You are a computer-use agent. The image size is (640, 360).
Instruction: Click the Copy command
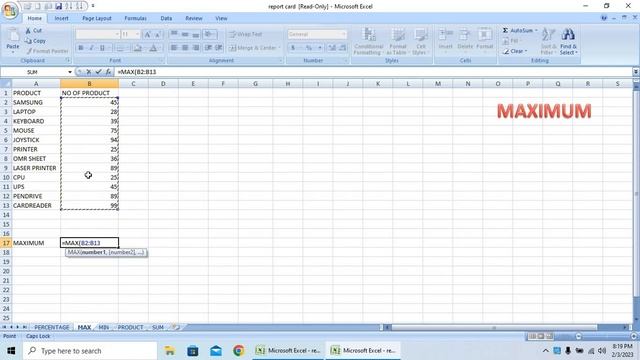(35, 41)
